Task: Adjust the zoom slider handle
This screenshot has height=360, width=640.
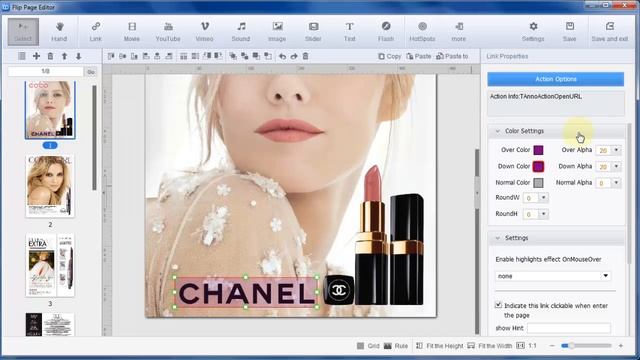Action: tap(571, 346)
